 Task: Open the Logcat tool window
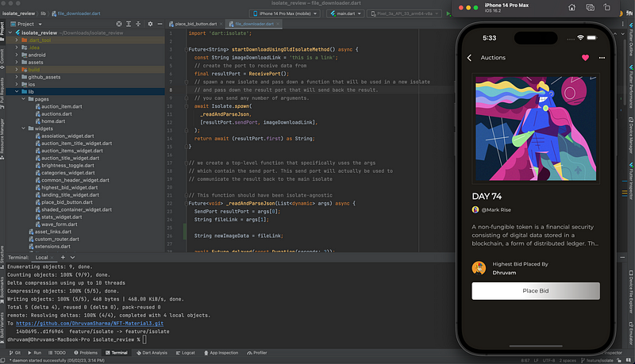point(186,353)
